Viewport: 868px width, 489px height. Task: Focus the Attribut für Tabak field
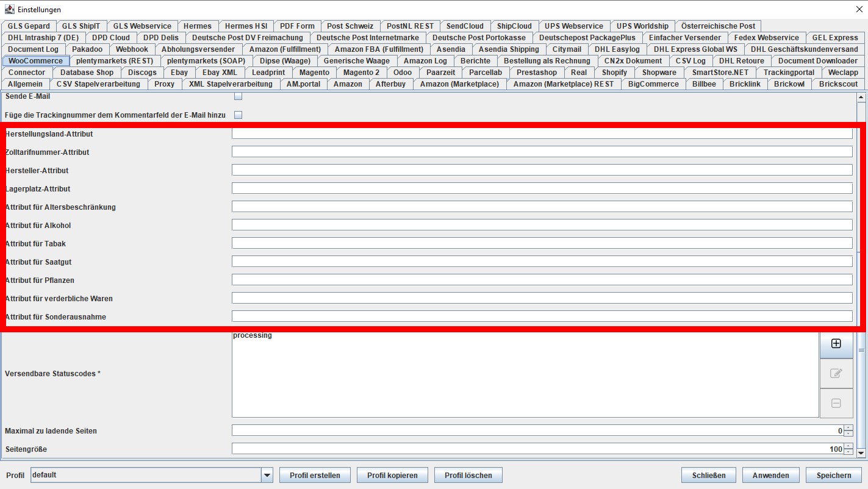(x=542, y=243)
